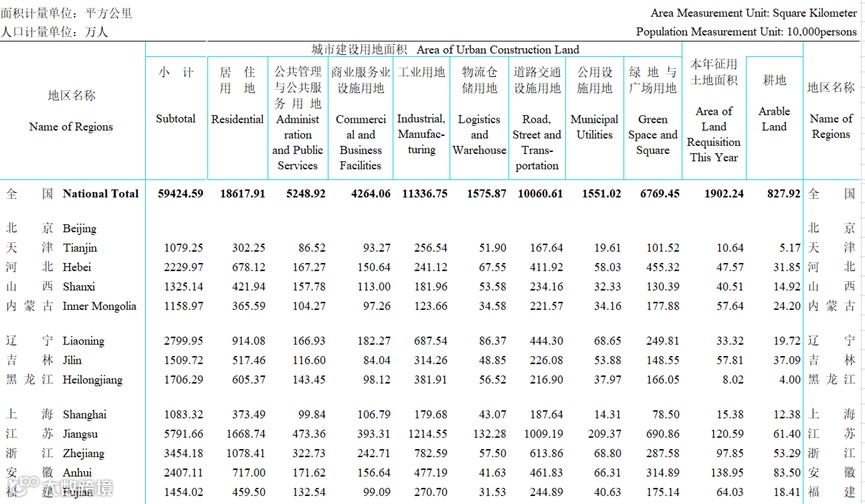Click the Shanghai row label
This screenshot has height=504, width=865.
click(84, 415)
